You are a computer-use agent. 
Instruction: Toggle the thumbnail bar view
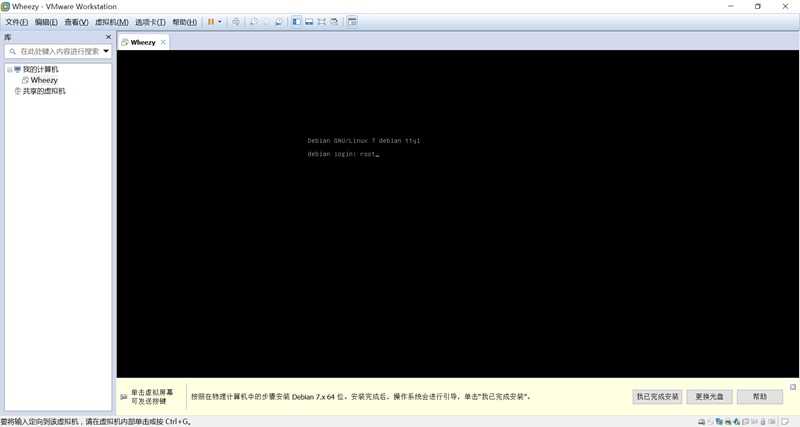point(309,21)
